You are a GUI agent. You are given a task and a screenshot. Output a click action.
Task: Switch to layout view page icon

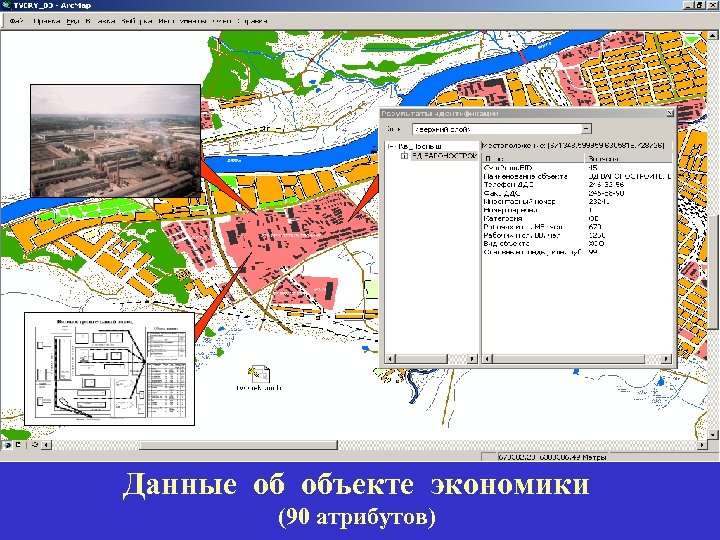[18, 444]
